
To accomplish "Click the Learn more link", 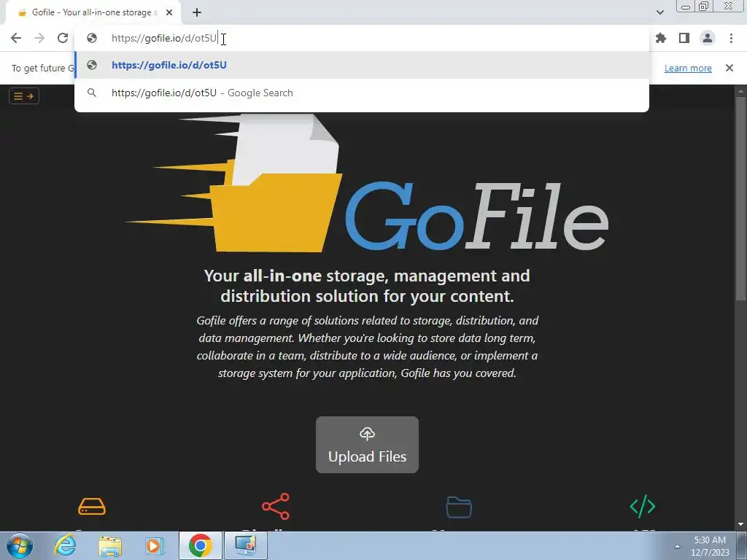I will coord(688,68).
